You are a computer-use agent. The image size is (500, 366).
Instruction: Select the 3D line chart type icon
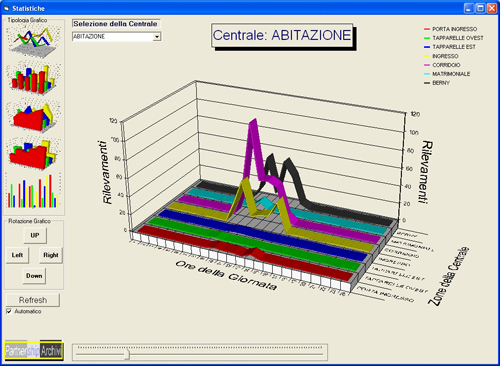(x=33, y=40)
